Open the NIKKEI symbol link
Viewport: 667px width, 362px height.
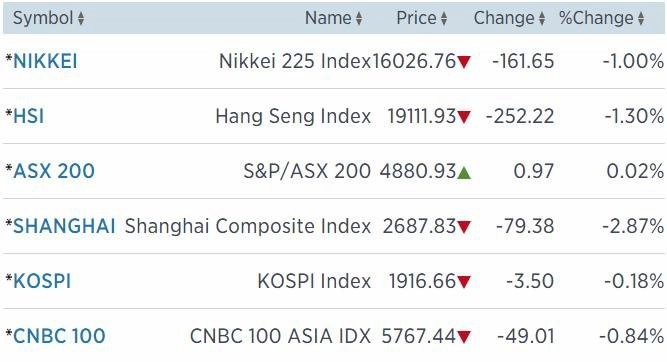45,61
